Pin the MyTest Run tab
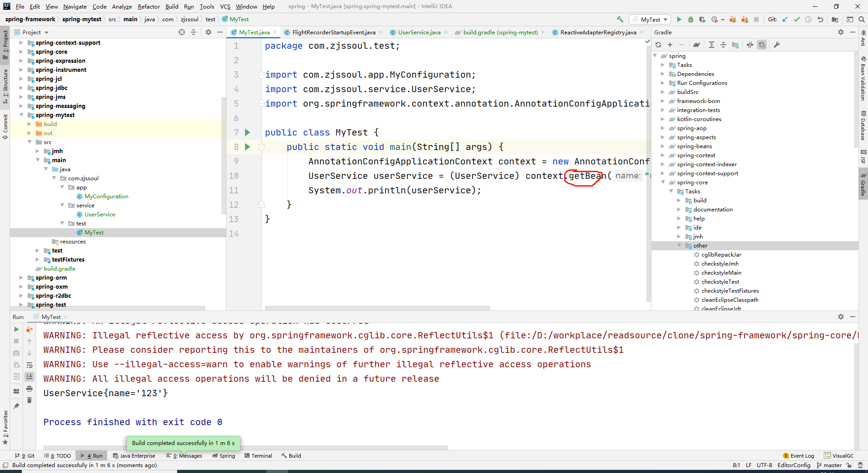Image resolution: width=868 pixels, height=473 pixels. click(16, 406)
